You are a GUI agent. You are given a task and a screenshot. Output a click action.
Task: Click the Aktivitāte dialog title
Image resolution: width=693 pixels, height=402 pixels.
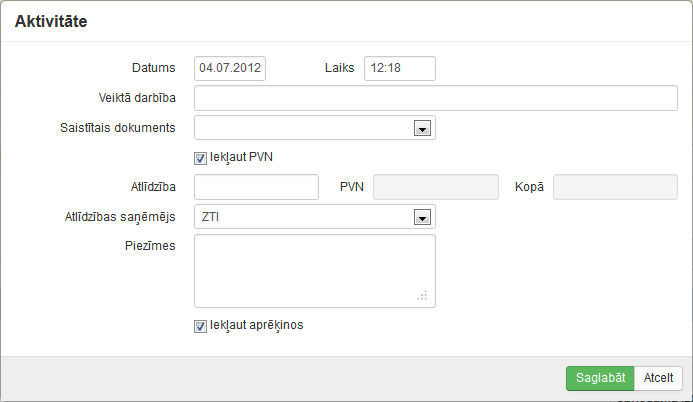tap(51, 21)
